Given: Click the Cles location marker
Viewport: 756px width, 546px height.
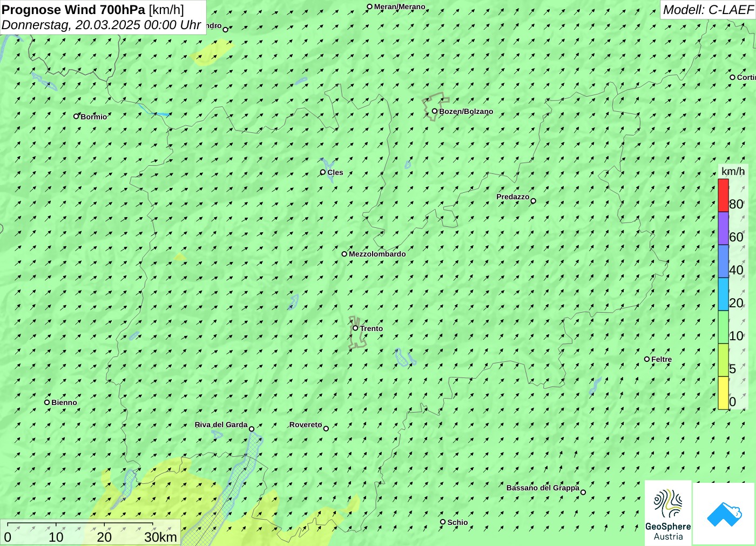Looking at the screenshot, I should tap(323, 172).
